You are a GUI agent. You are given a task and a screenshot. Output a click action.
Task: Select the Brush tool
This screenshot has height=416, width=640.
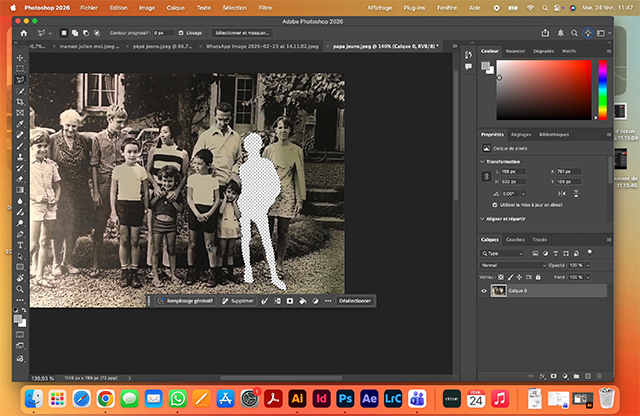20,146
